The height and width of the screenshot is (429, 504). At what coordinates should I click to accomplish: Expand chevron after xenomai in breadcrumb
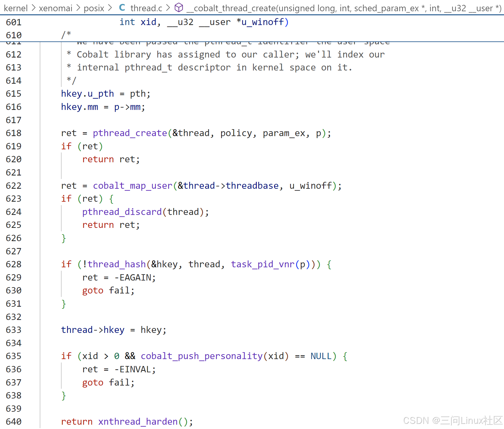[78, 8]
